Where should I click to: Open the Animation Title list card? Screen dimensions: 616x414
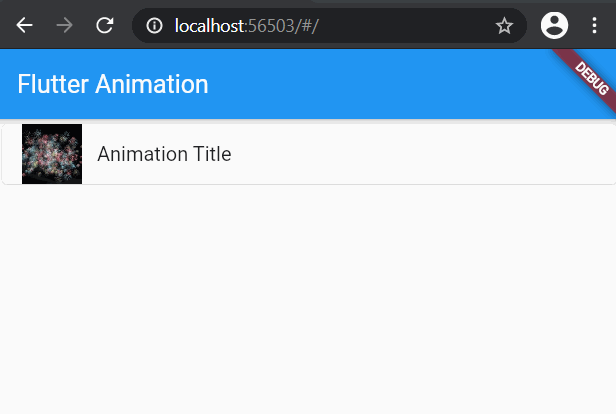pyautogui.click(x=309, y=154)
